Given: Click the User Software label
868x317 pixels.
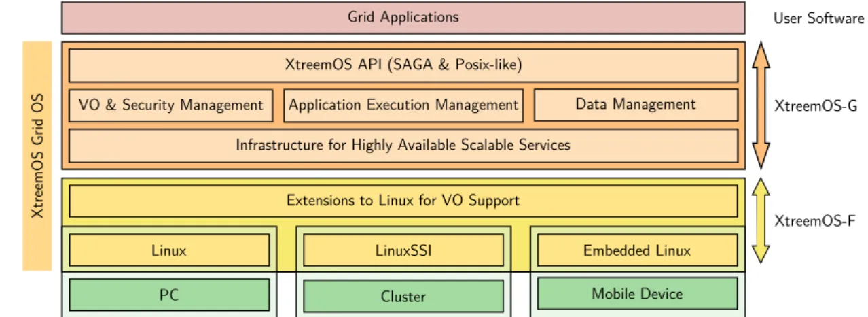Looking at the screenshot, I should (x=819, y=19).
